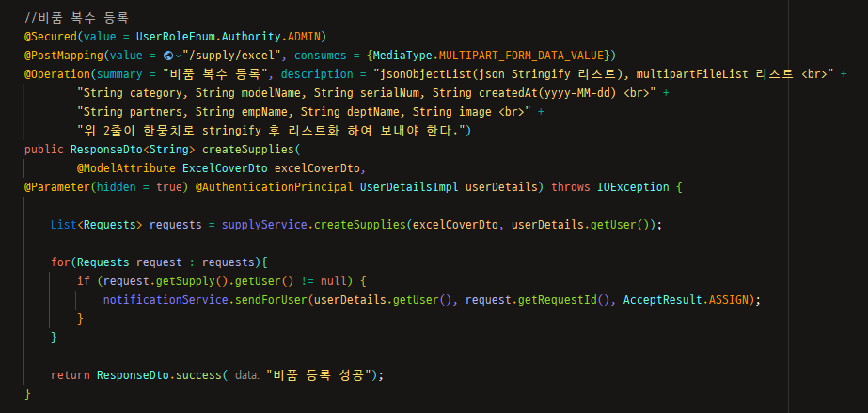Click the "@AuthenticationPrincipal" annotation

[x=275, y=187]
